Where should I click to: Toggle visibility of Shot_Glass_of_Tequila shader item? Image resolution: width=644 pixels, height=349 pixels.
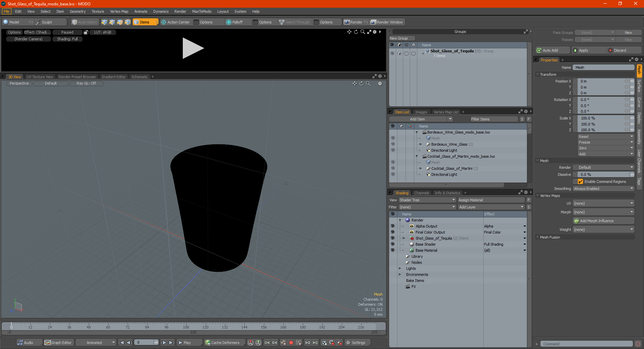pos(392,238)
